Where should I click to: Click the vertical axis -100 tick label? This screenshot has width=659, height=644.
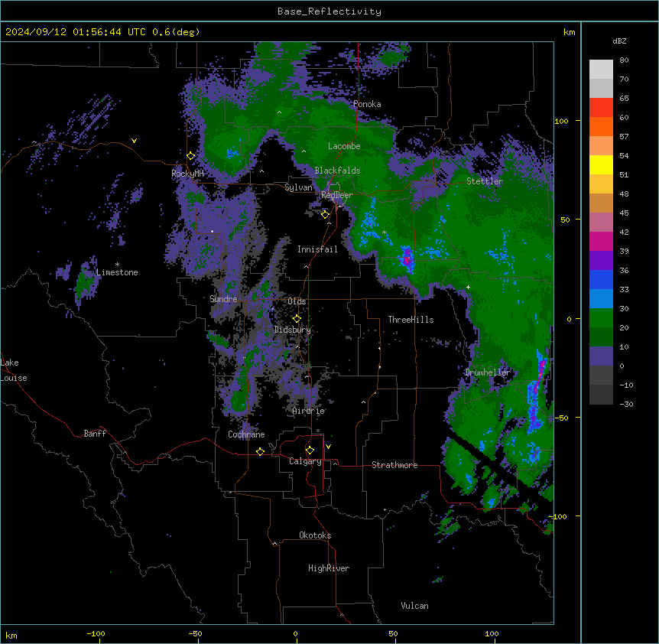coord(558,516)
